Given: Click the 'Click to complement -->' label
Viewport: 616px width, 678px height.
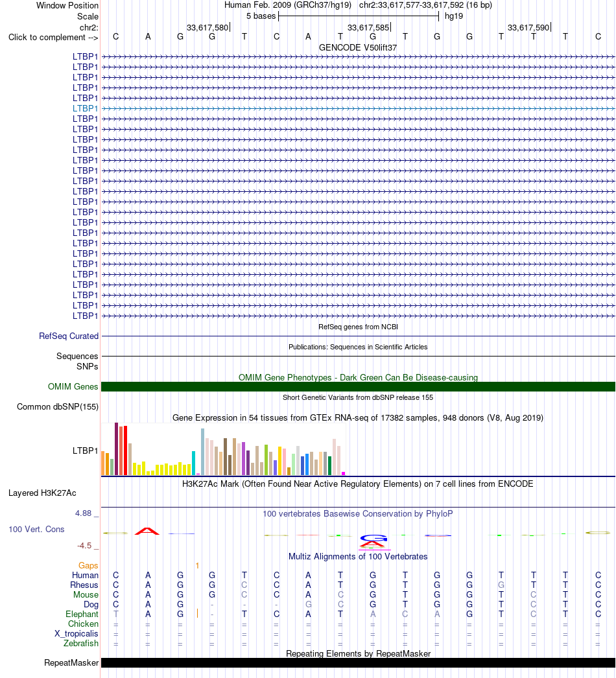Looking at the screenshot, I should (53, 37).
